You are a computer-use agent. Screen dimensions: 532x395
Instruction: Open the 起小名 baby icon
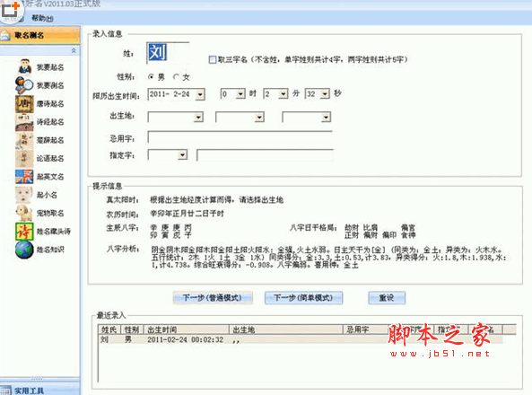(24, 195)
